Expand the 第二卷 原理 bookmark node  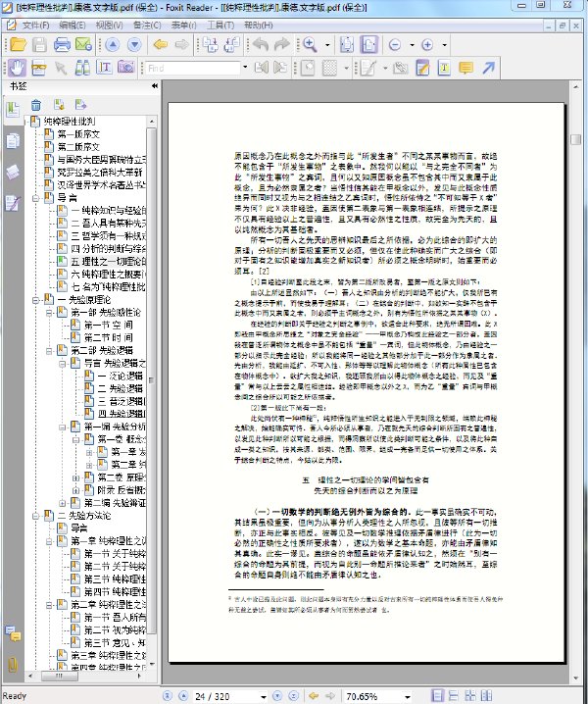pos(75,478)
